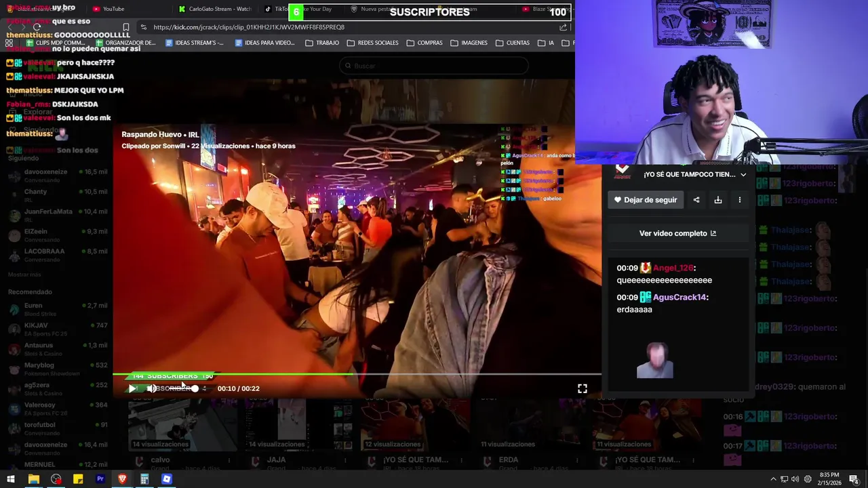Switch to CarloGato Stream tab
Viewport: 868px width, 488px height.
coord(215,9)
